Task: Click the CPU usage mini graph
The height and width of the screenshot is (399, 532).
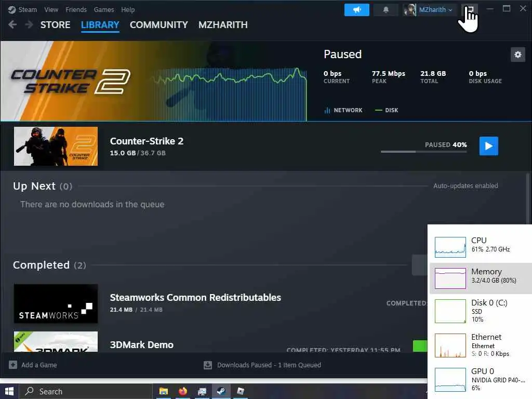Action: (x=450, y=247)
